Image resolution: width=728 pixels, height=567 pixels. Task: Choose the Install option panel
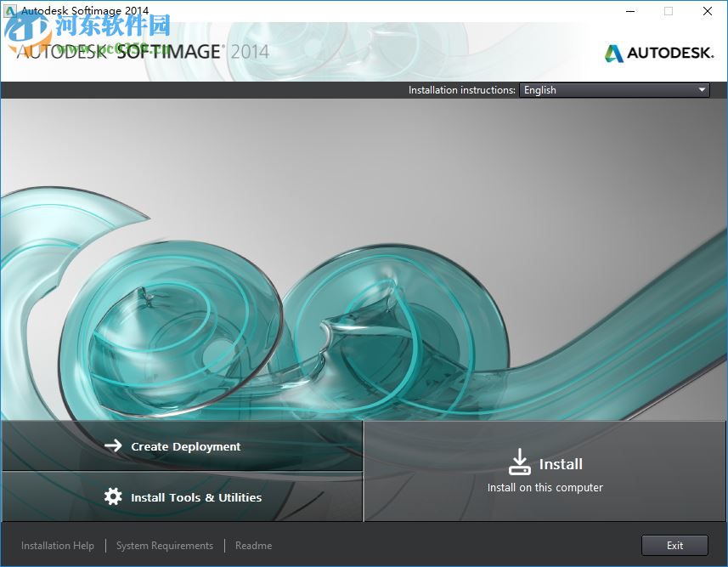click(545, 468)
